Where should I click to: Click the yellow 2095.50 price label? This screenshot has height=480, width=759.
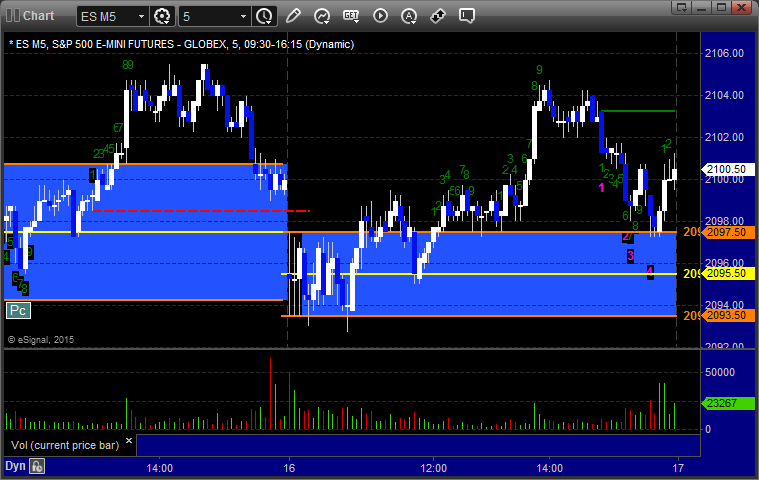[x=728, y=273]
